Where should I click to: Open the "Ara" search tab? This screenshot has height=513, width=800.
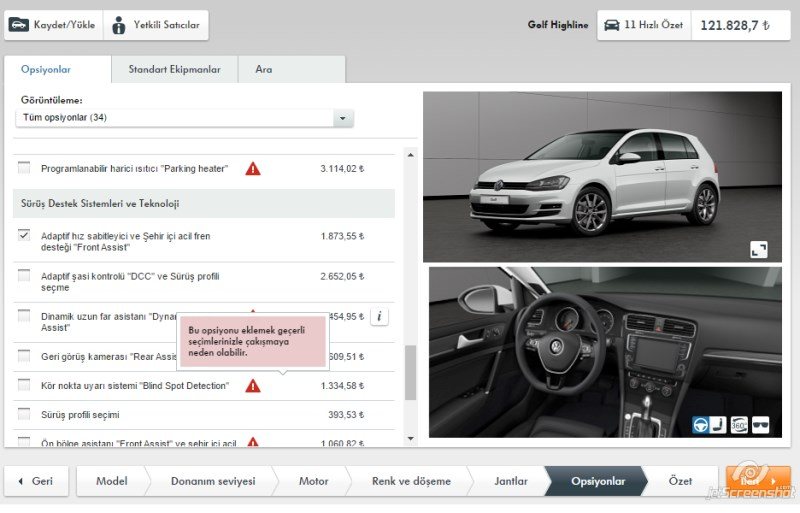pyautogui.click(x=264, y=70)
